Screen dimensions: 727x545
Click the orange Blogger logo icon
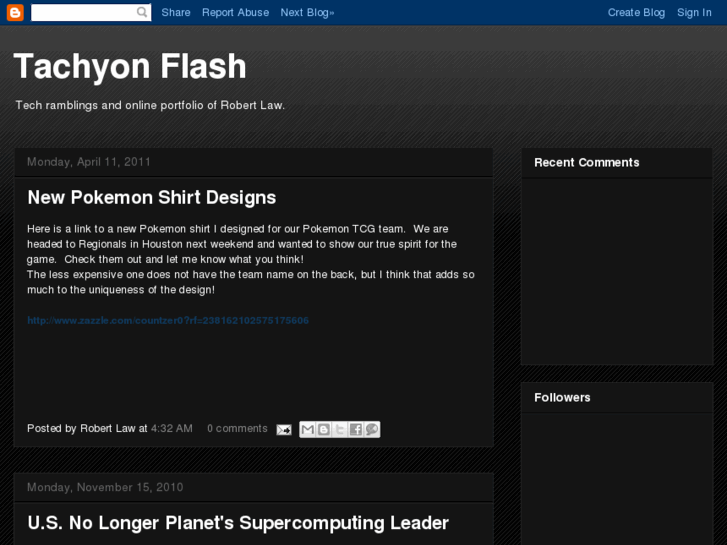click(15, 13)
